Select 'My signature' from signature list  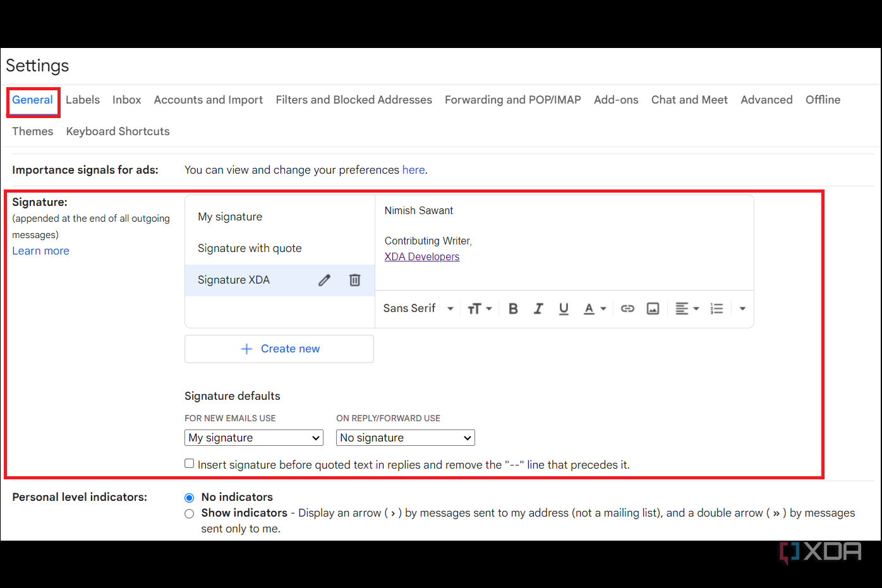click(x=280, y=217)
